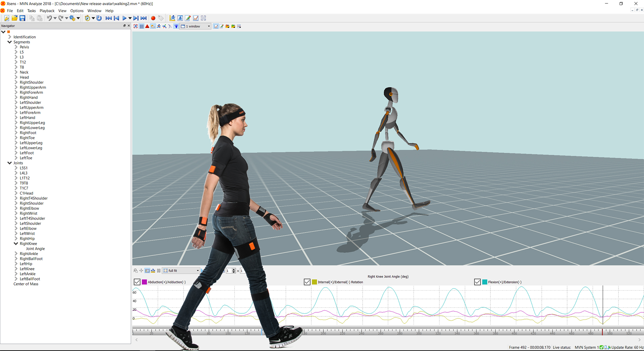644x351 pixels.
Task: Step back one frame
Action: pos(116,18)
